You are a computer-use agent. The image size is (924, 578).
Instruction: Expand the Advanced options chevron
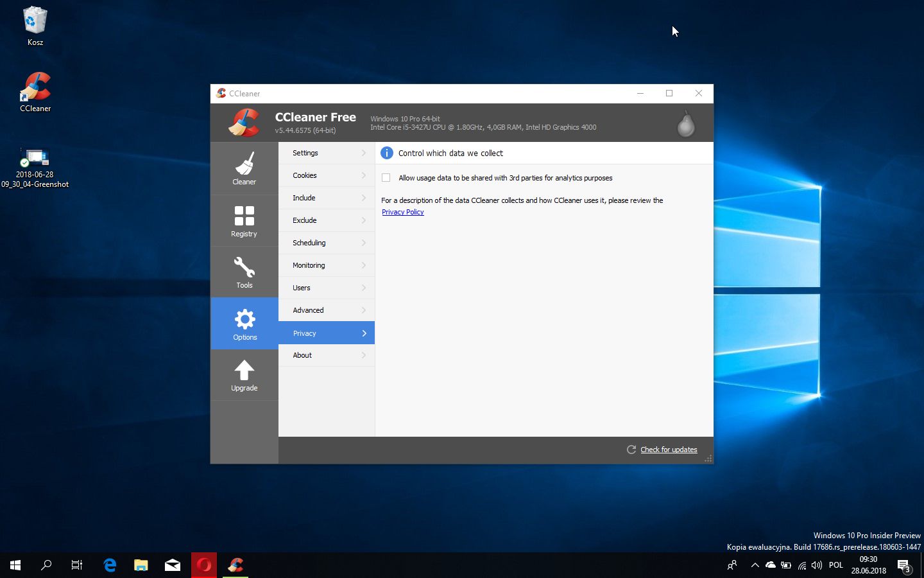pos(364,310)
